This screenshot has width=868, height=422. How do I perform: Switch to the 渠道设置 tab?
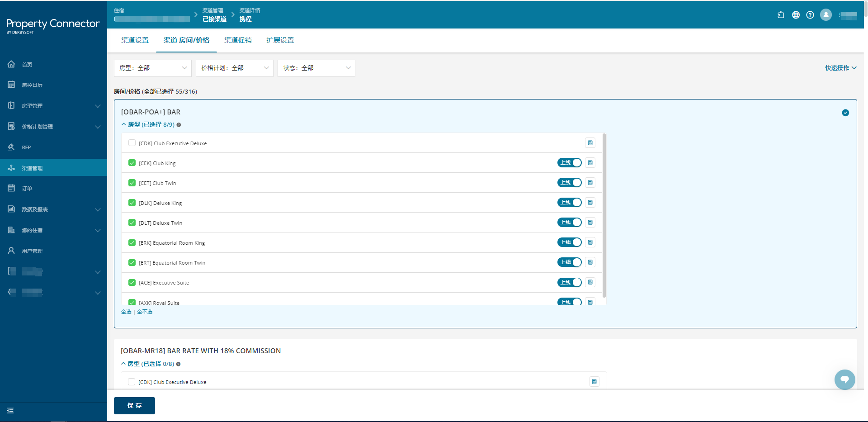(x=135, y=40)
